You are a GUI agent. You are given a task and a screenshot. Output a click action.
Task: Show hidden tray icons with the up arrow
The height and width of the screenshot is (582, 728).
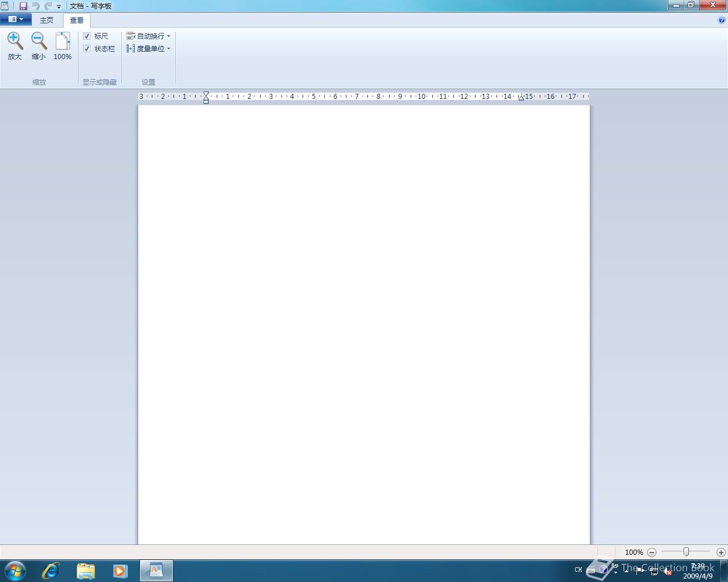[627, 571]
